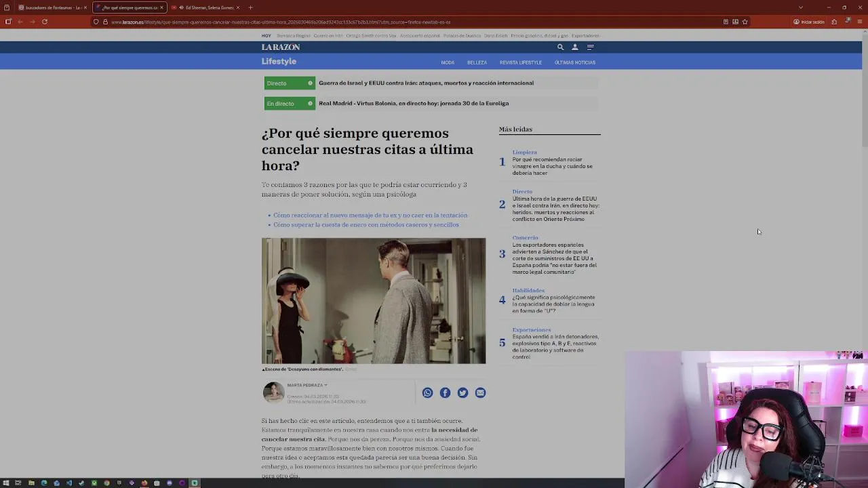Expand the Marta Pedraza author dropdown
The width and height of the screenshot is (868, 488).
tap(325, 385)
